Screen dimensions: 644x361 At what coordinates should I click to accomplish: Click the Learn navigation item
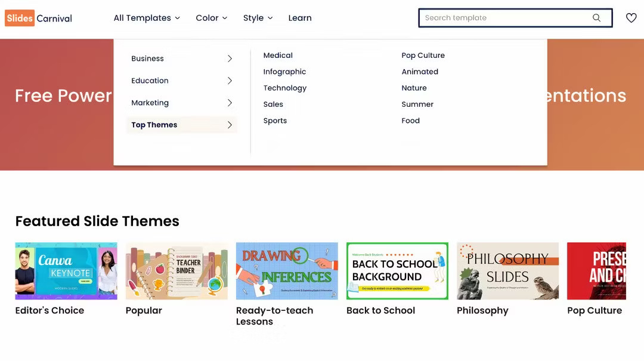[x=300, y=18]
